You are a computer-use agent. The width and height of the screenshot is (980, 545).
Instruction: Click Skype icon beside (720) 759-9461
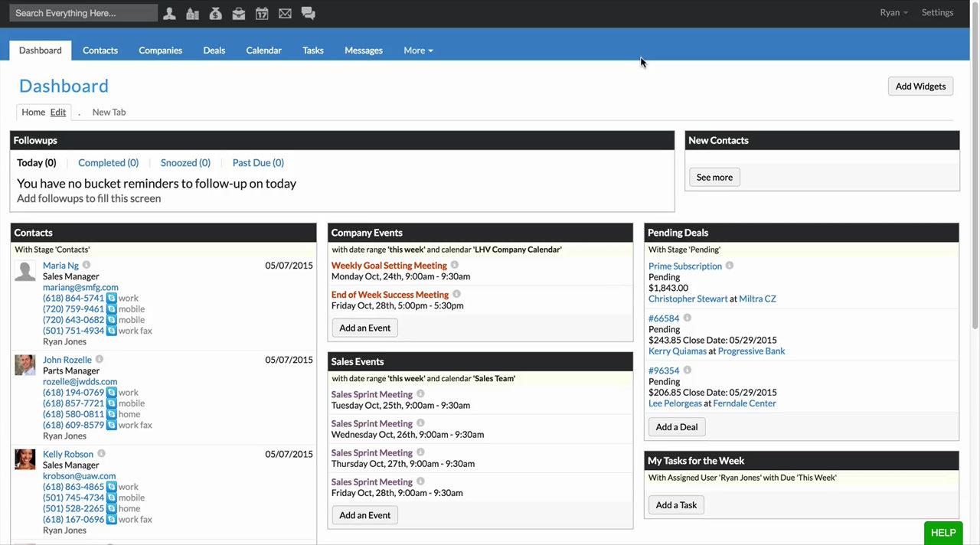click(x=112, y=309)
